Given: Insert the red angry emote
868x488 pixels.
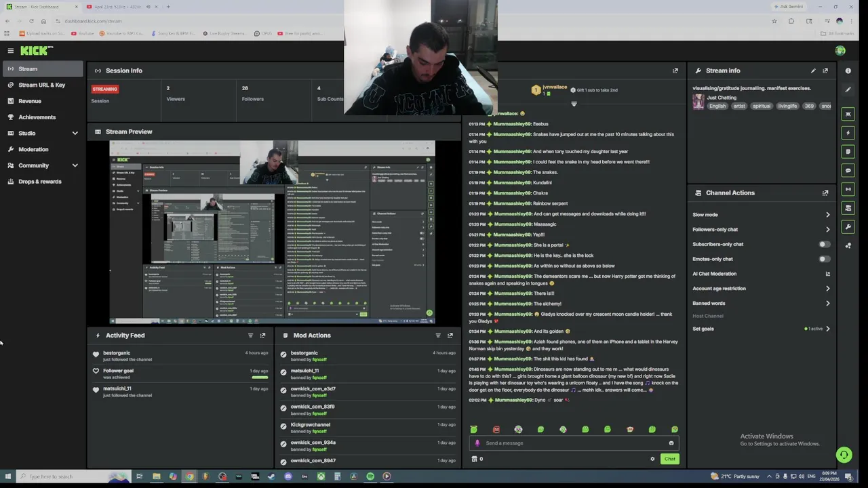Looking at the screenshot, I should click(496, 430).
